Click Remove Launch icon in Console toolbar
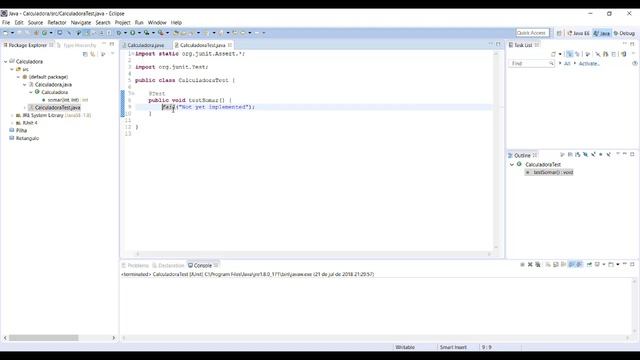 [530, 264]
